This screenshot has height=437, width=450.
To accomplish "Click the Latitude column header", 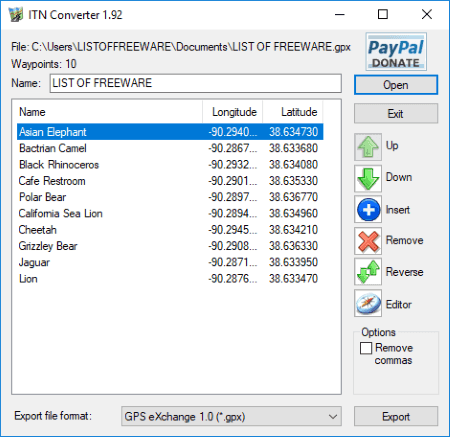I will [x=293, y=112].
